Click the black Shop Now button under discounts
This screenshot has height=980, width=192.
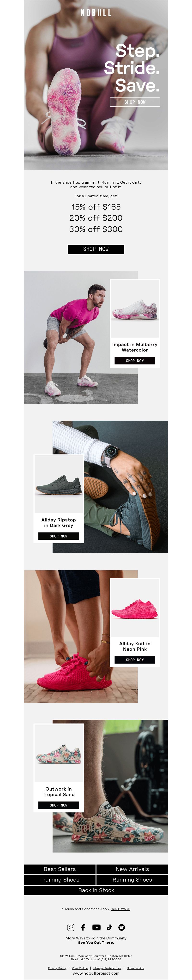(x=96, y=249)
